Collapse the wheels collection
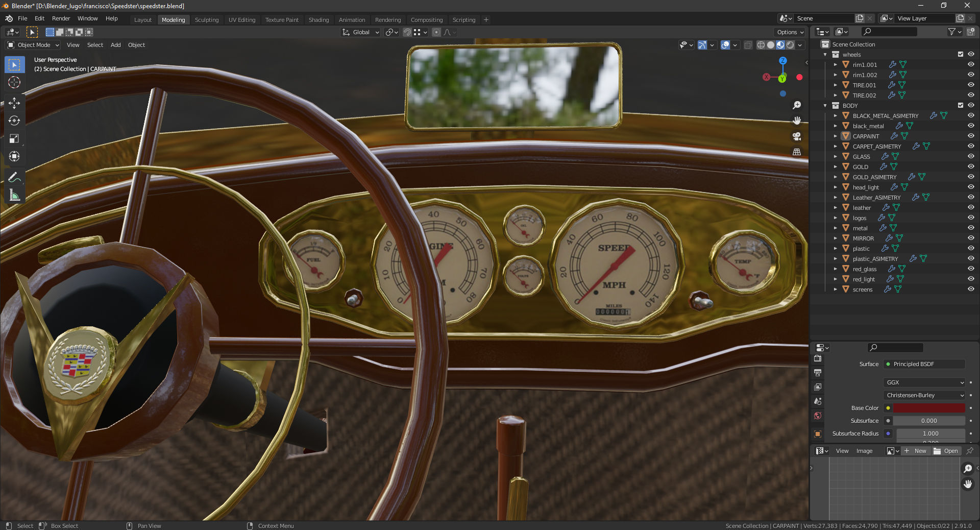980x530 pixels. pos(825,55)
